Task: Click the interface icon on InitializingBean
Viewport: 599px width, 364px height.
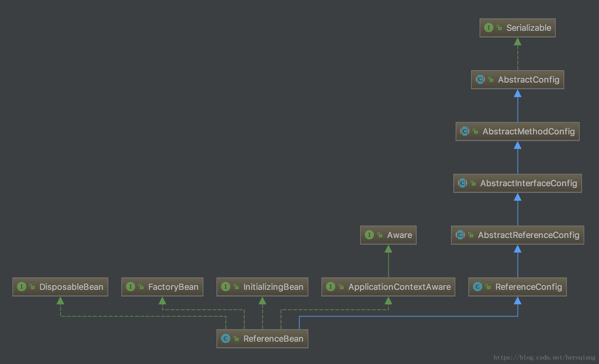Action: click(225, 287)
